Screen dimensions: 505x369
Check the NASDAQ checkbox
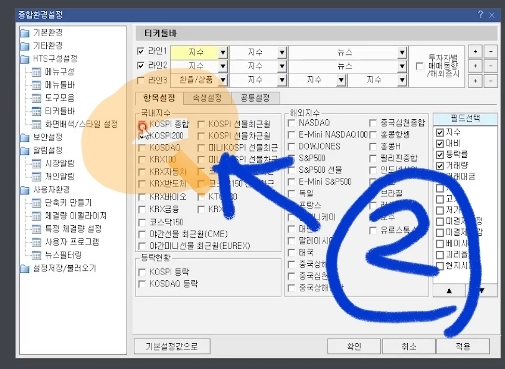point(291,123)
